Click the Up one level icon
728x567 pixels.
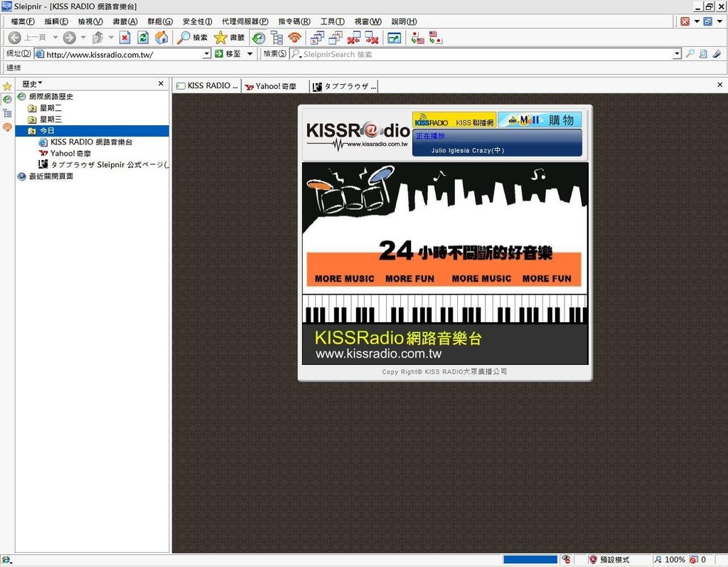[x=97, y=38]
